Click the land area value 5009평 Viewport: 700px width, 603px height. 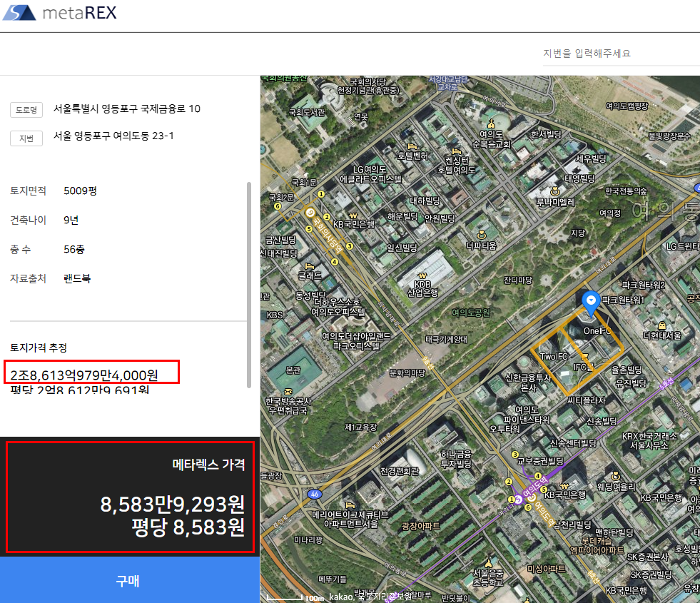[81, 191]
